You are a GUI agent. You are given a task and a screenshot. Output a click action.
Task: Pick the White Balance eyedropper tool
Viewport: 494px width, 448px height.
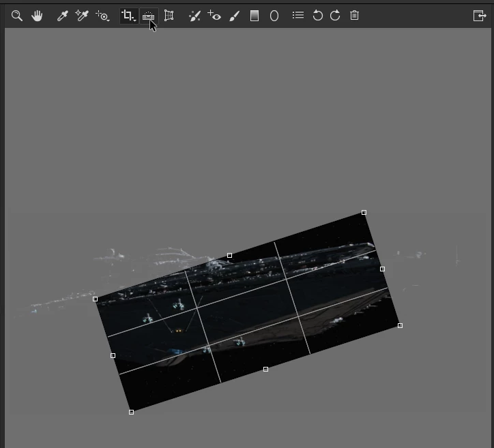click(x=62, y=16)
